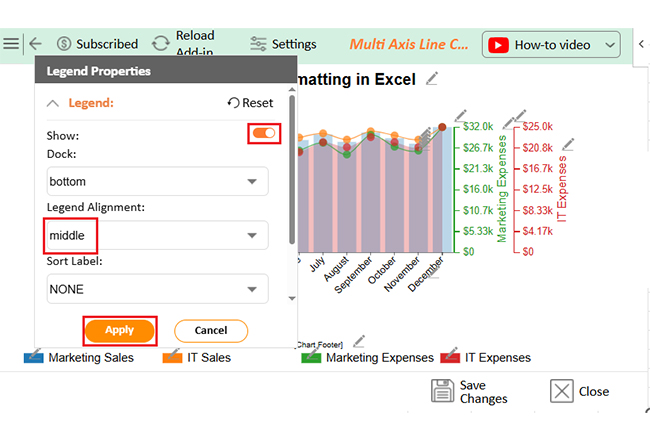Click the Apply button
The image size is (650, 441).
[x=120, y=331]
